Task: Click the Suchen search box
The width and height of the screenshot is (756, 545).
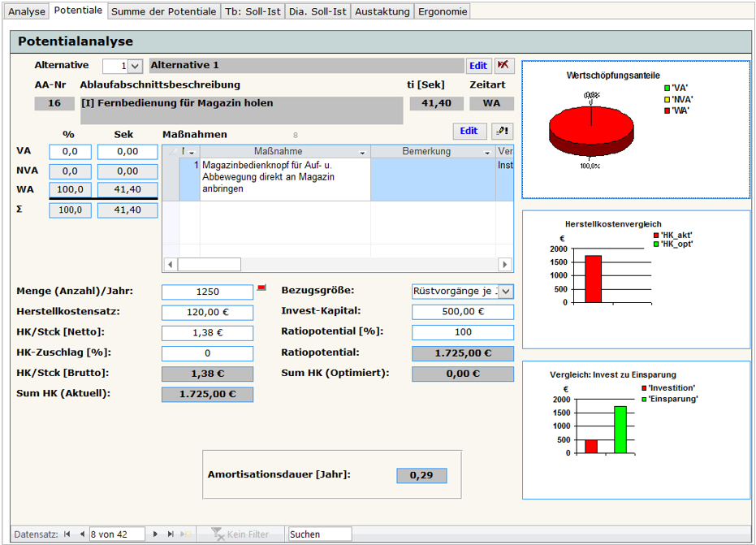Action: click(320, 534)
